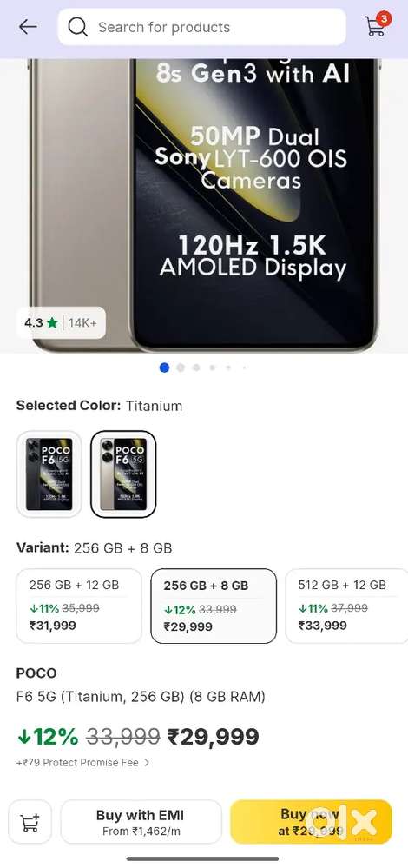Open the ₹79 Protect Promise Fee details

(x=83, y=762)
